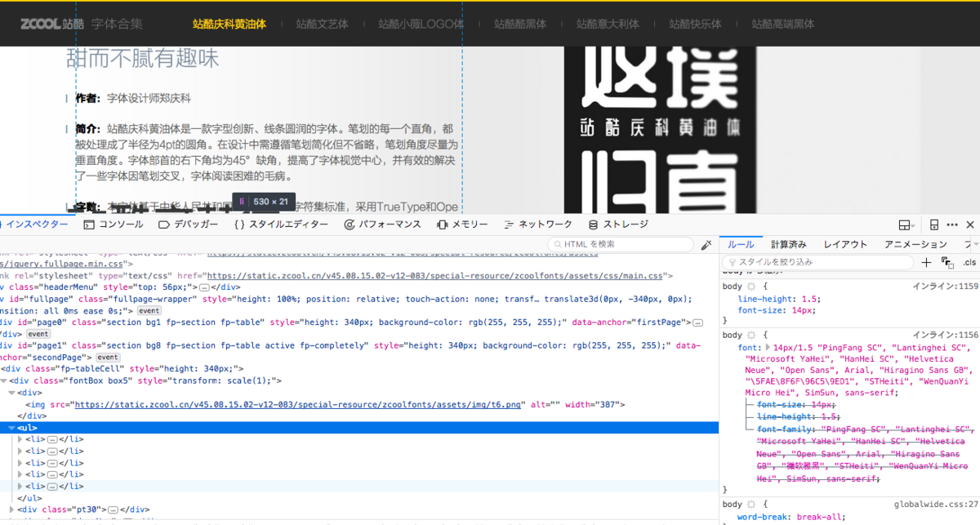Toggle the responsive design mode icon
The width and height of the screenshot is (980, 525).
[x=934, y=225]
